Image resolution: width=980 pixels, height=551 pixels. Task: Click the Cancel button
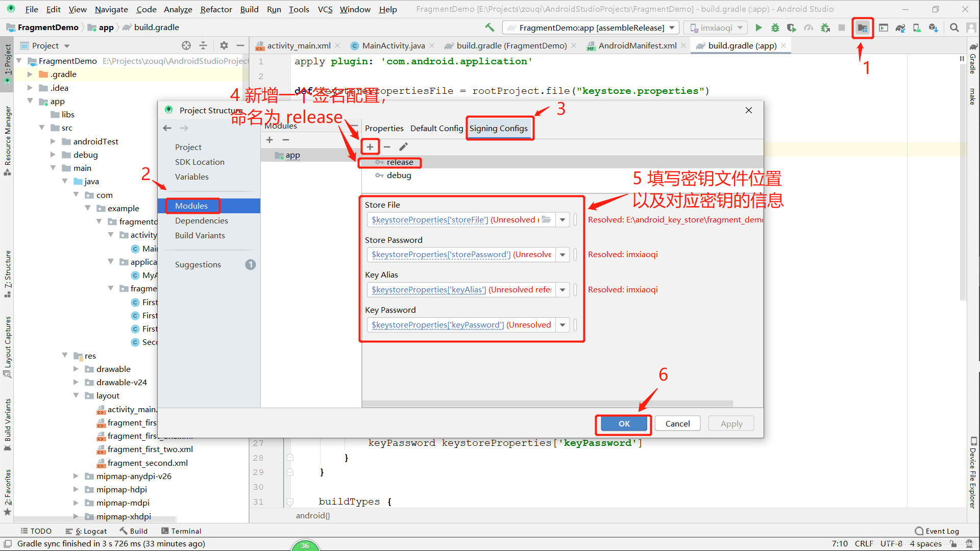(677, 423)
